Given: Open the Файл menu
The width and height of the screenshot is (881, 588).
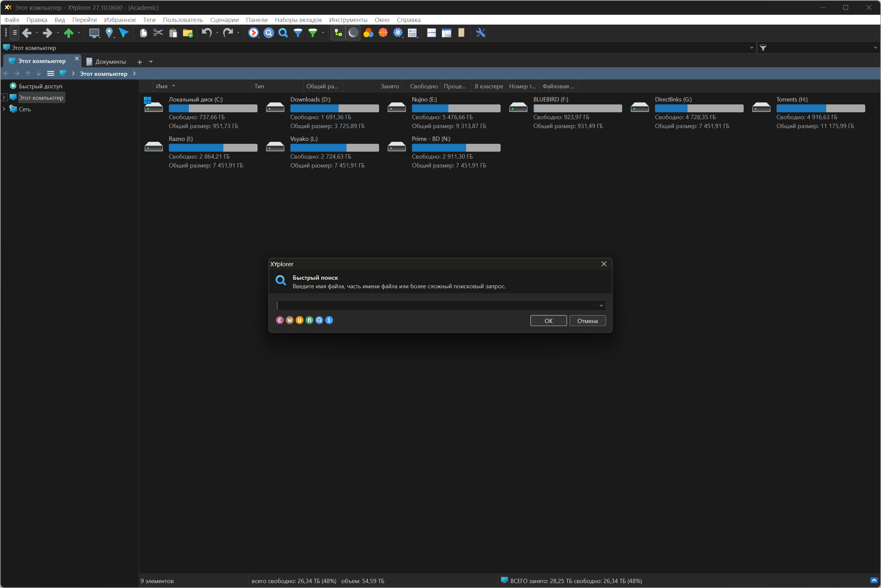Looking at the screenshot, I should (11, 20).
